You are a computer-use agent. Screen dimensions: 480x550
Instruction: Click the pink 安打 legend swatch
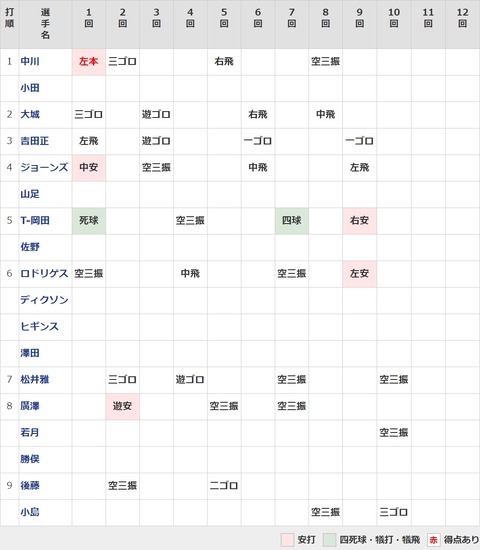click(x=287, y=540)
